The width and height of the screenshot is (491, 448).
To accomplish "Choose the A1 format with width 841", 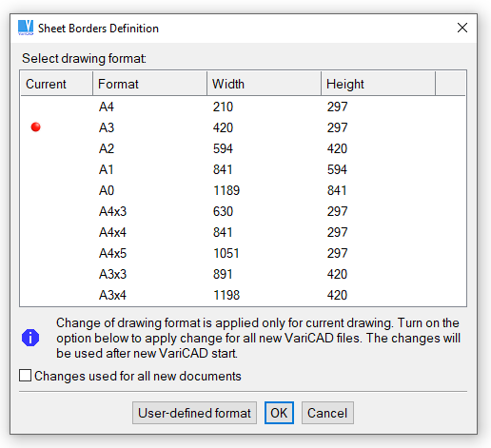I will 243,169.
